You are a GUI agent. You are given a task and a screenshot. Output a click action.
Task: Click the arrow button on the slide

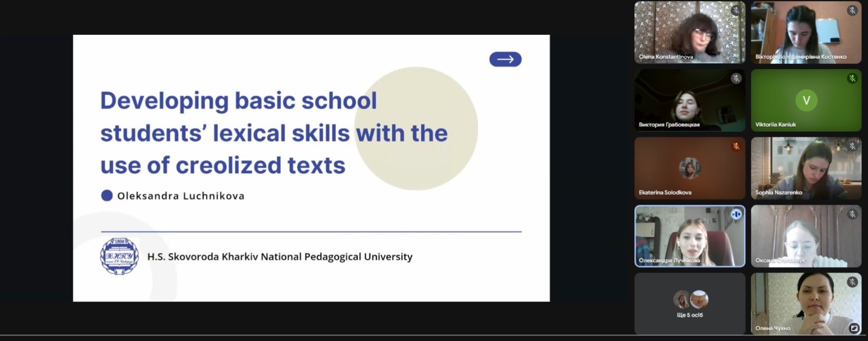click(x=505, y=59)
